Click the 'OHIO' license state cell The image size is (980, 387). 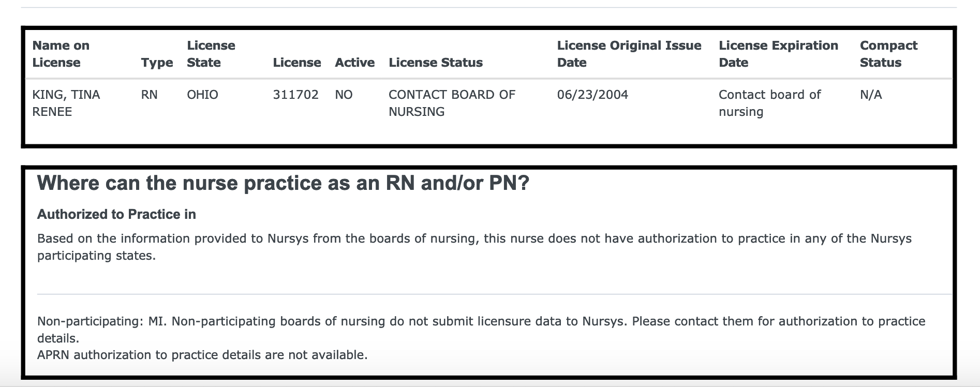click(202, 95)
